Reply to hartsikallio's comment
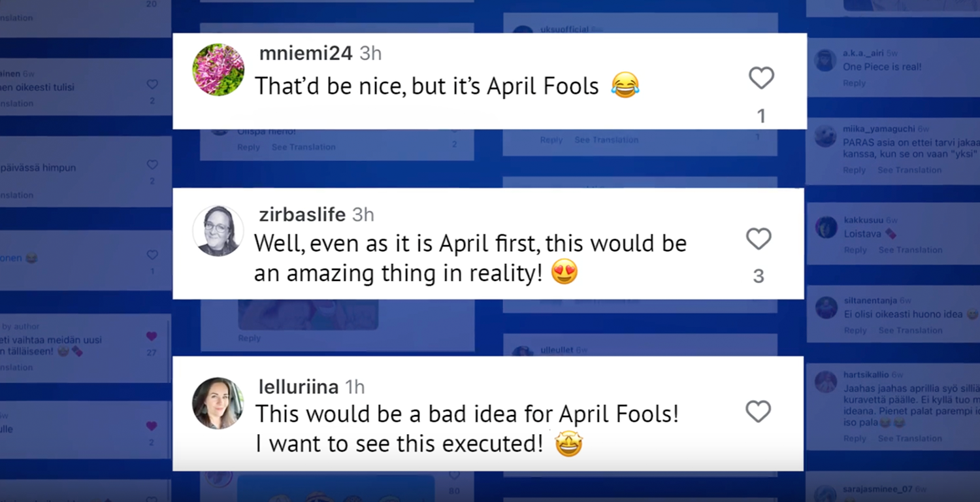Viewport: 980px width, 502px height. pyautogui.click(x=855, y=439)
